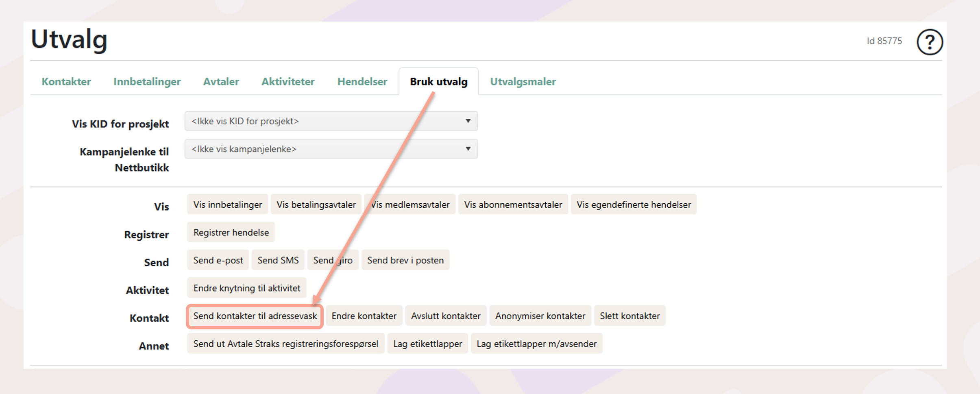Send ut Avtale Straks registreringsforespørsel
The height and width of the screenshot is (394, 980).
286,344
